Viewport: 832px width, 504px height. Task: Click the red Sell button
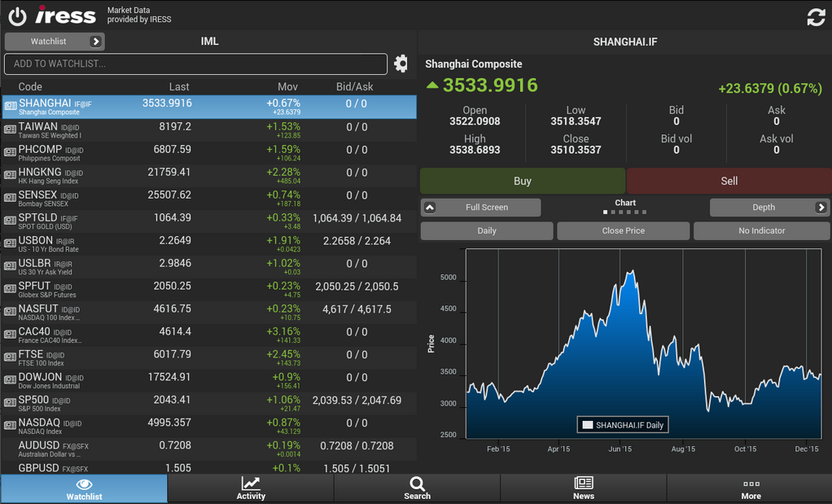pyautogui.click(x=729, y=181)
